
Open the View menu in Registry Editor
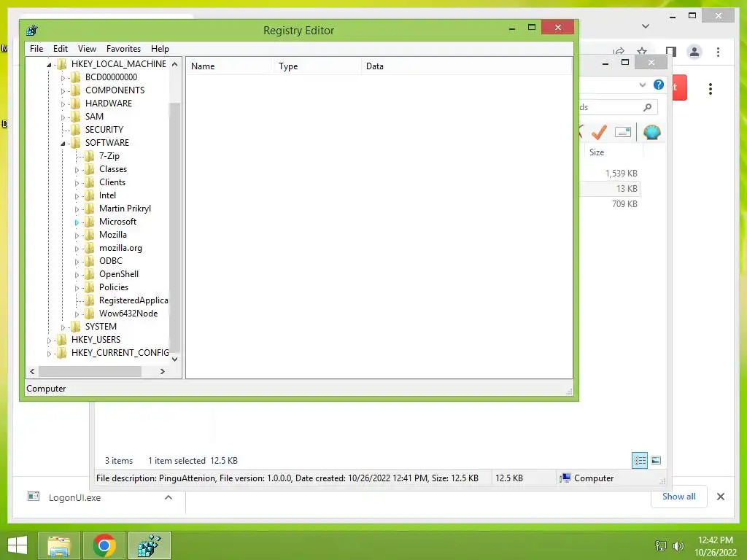point(87,49)
